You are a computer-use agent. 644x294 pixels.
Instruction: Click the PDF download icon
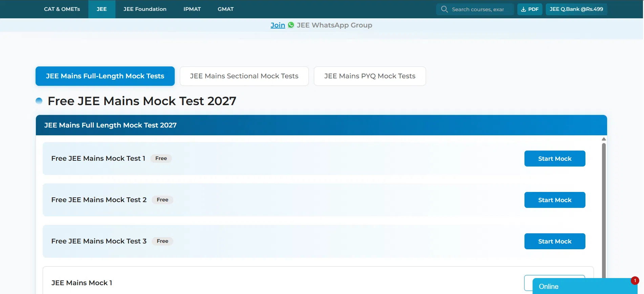point(523,9)
